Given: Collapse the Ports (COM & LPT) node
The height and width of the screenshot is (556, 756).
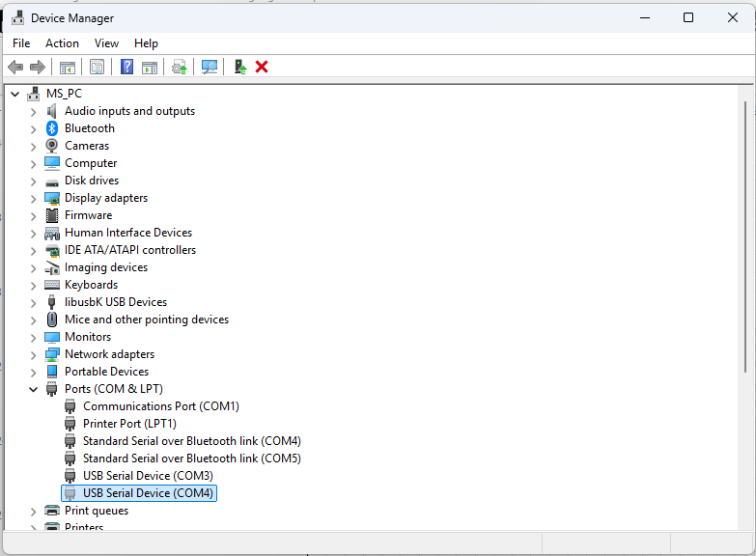Looking at the screenshot, I should pyautogui.click(x=33, y=389).
